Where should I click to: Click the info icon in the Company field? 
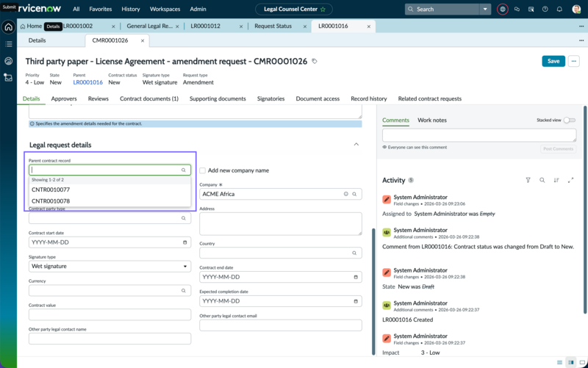345,194
